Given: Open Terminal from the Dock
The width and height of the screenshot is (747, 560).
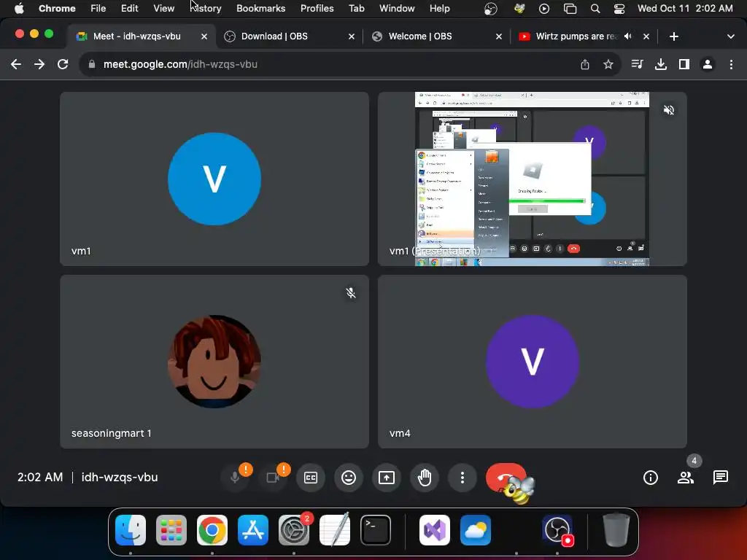Looking at the screenshot, I should (x=376, y=530).
